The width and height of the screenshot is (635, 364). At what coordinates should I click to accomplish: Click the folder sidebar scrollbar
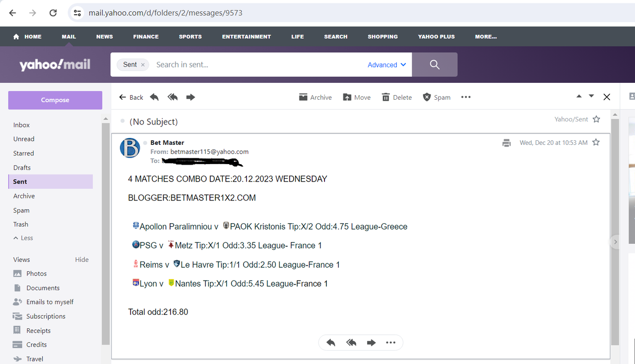[105, 233]
